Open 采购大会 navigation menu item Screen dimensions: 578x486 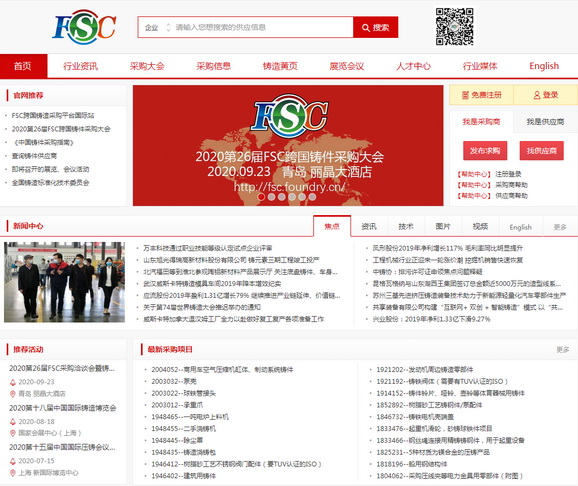click(x=147, y=66)
